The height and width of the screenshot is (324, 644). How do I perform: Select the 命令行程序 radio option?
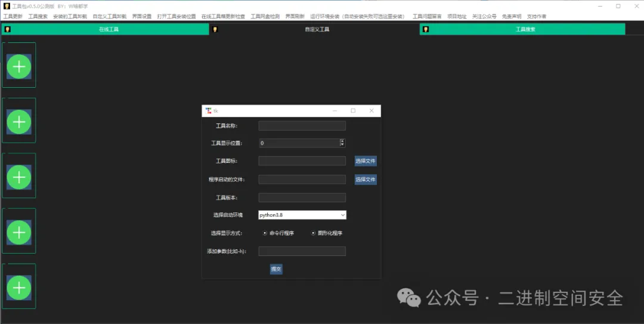pyautogui.click(x=265, y=233)
